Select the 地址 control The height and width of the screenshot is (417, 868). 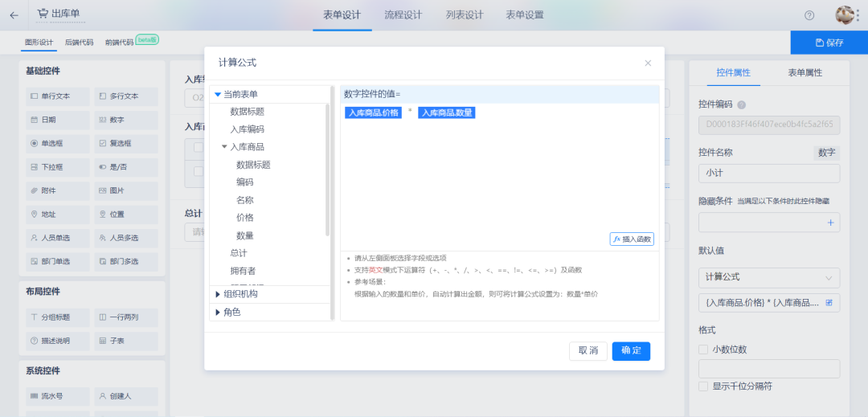click(58, 215)
